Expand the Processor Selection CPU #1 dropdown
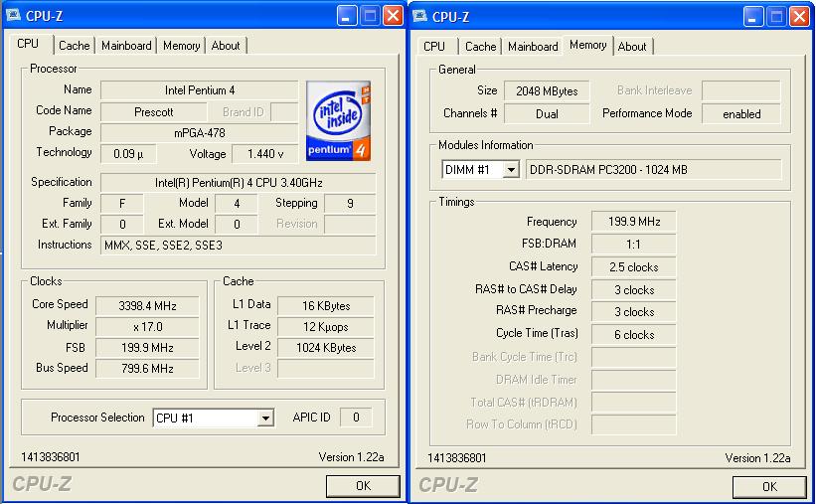Image resolution: width=816 pixels, height=504 pixels. click(x=265, y=419)
